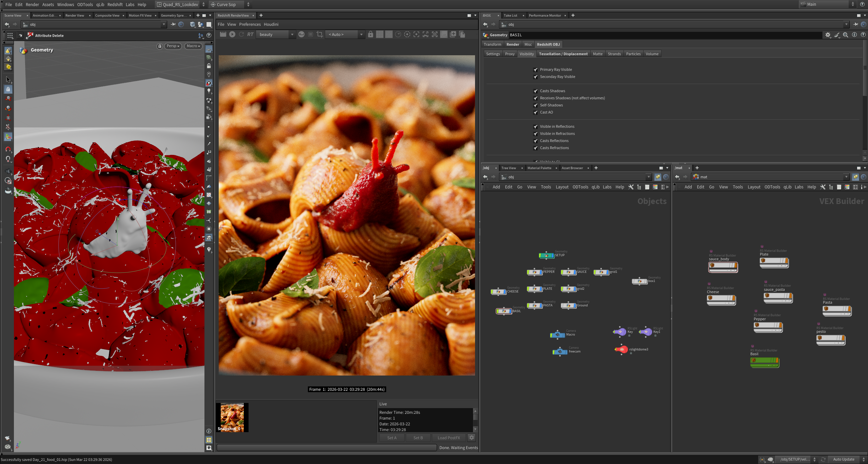Select the rslightdome3 light node
Image resolution: width=868 pixels, height=464 pixels.
[622, 349]
